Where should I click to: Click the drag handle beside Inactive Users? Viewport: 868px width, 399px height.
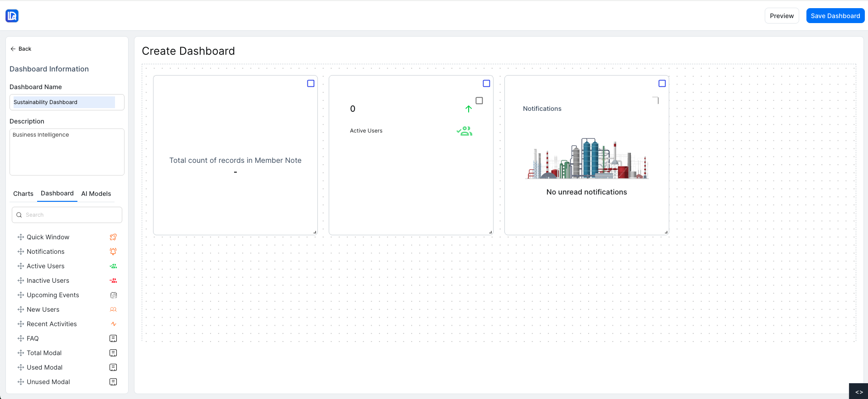pos(21,280)
